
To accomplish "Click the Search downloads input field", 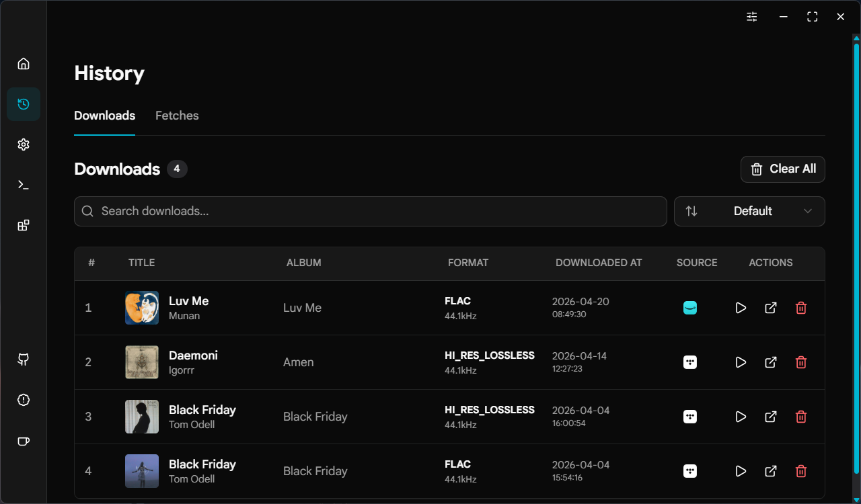I will [370, 211].
